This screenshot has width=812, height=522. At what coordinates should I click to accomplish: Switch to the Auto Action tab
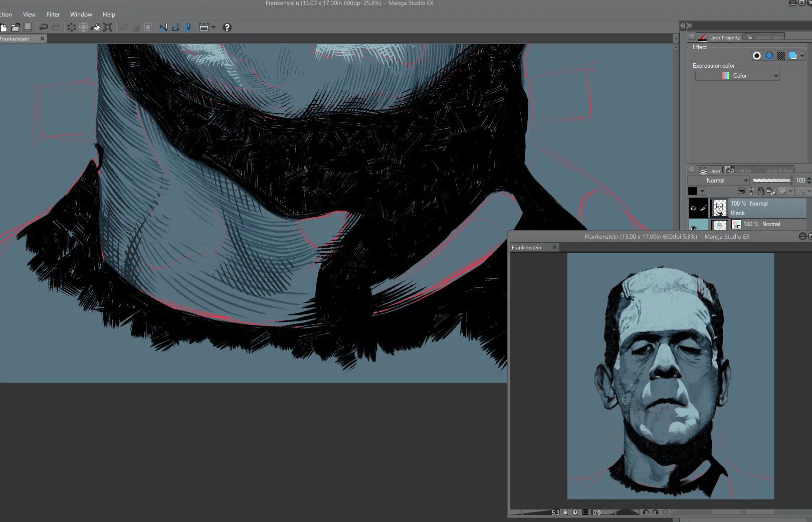click(774, 170)
